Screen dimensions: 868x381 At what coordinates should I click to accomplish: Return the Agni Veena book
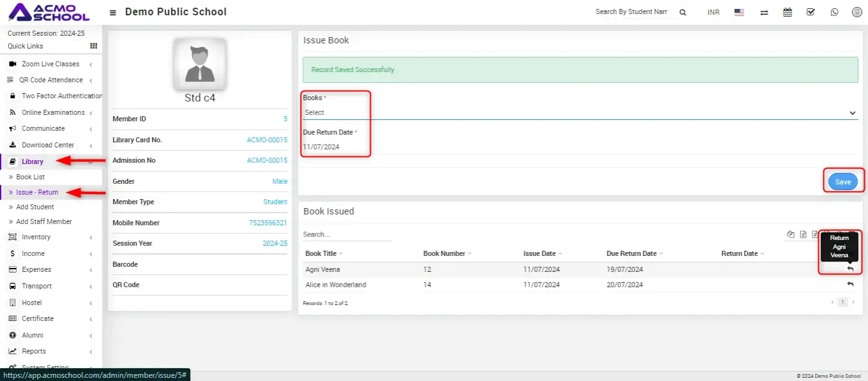tap(850, 269)
